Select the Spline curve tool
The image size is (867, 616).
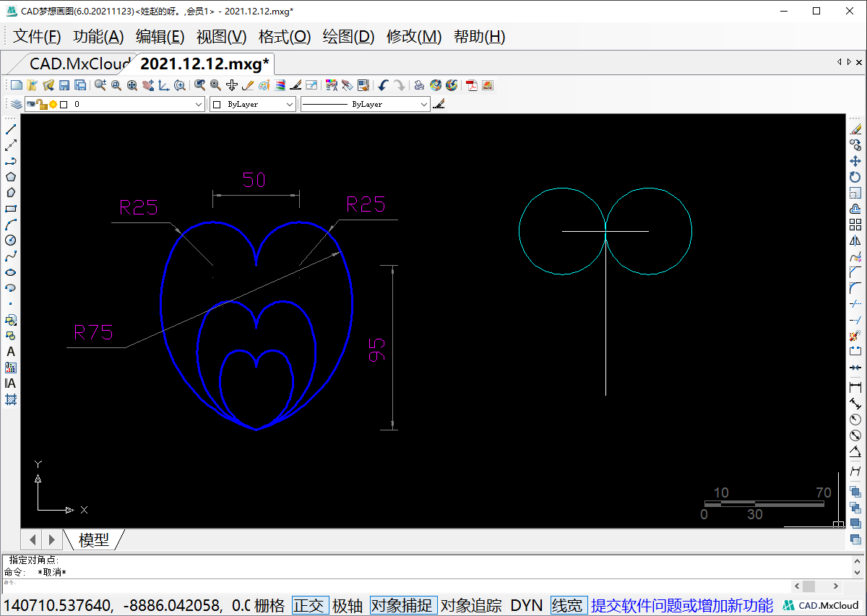click(x=11, y=256)
